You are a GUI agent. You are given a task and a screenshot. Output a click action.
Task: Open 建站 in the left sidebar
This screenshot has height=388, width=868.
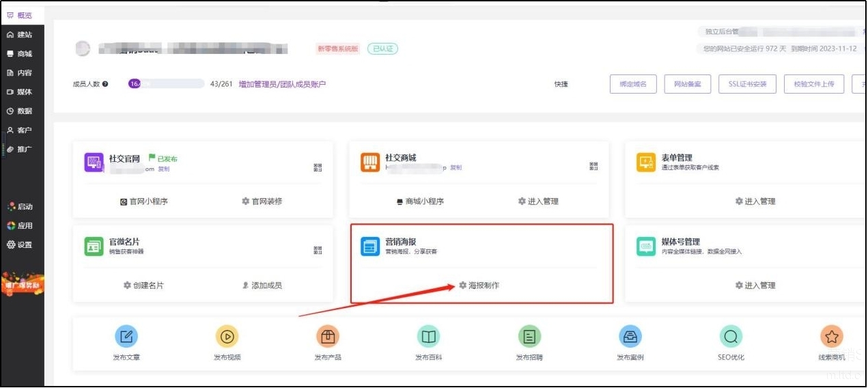pos(20,35)
